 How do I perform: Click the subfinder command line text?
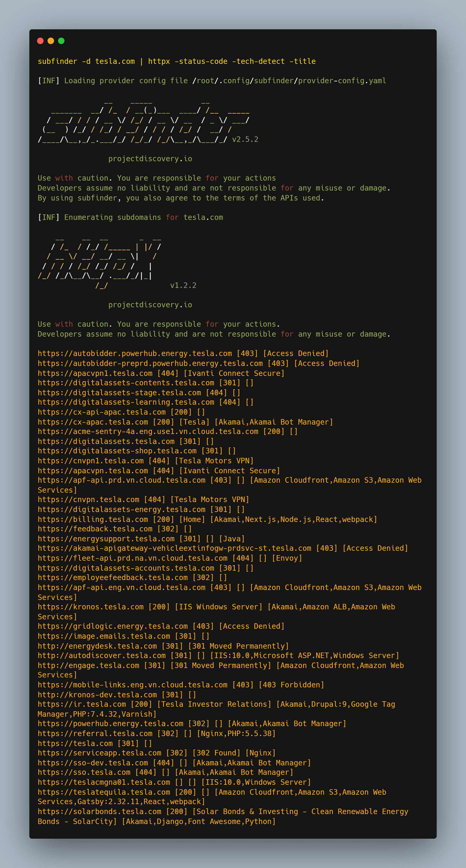[x=176, y=61]
